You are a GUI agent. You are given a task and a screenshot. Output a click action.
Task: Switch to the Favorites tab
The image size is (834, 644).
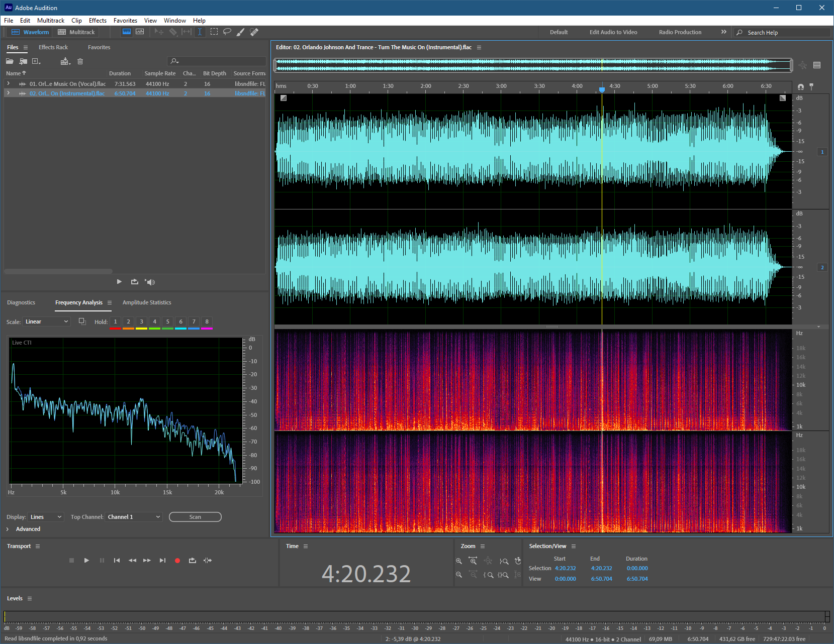point(99,47)
